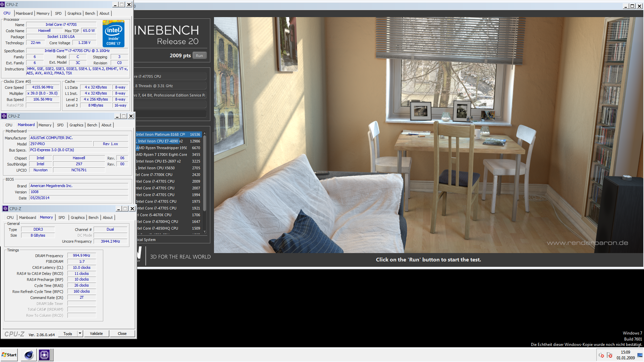Click the Multiplier value field
Screen dimensions: 644x362
coord(43,93)
